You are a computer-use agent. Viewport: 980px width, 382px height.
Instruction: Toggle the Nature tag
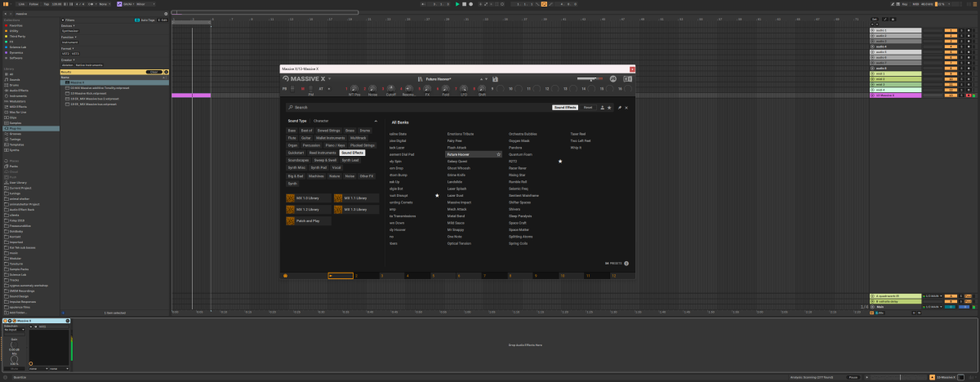335,176
